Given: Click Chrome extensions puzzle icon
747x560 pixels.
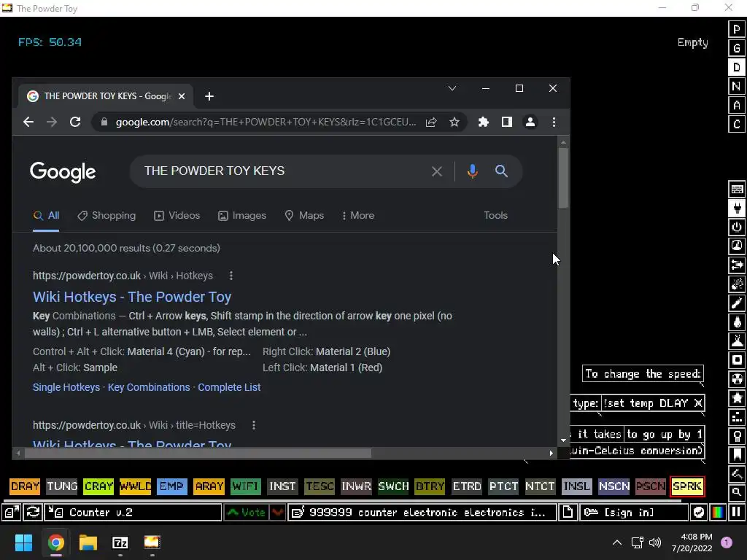Looking at the screenshot, I should tap(484, 122).
